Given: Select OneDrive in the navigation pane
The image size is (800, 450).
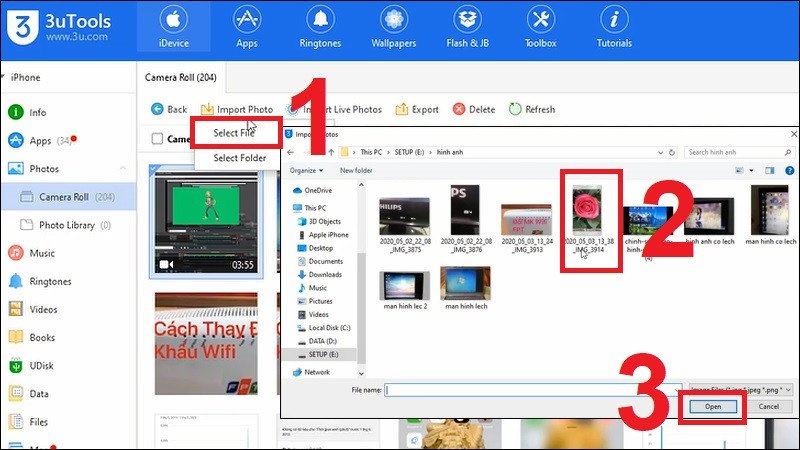Looking at the screenshot, I should pyautogui.click(x=312, y=190).
